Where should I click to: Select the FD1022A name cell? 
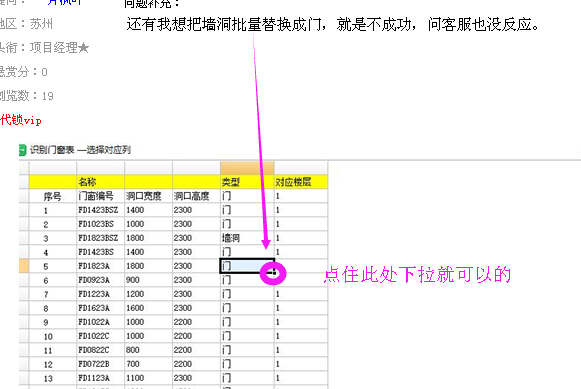click(x=100, y=322)
